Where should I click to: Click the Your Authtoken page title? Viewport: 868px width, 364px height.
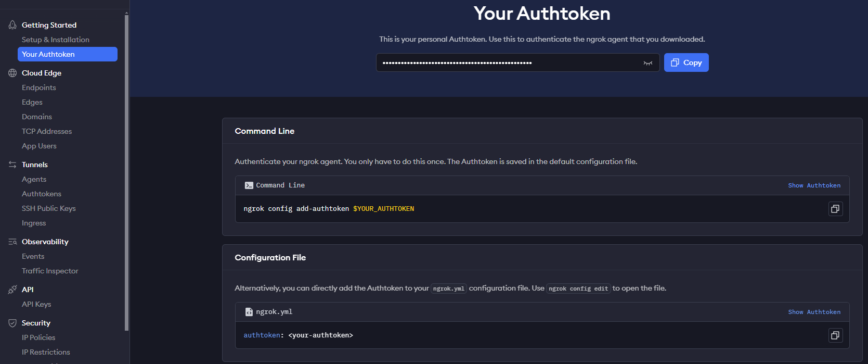(x=542, y=14)
